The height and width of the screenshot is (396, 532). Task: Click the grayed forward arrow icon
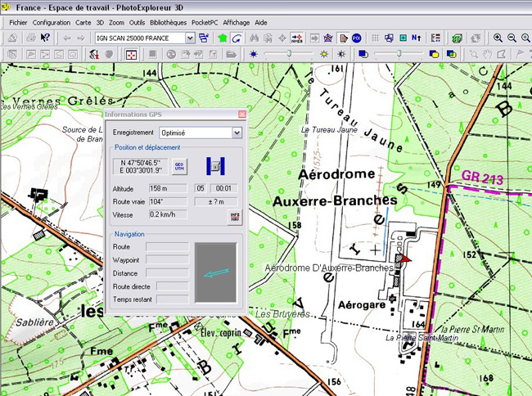pos(81,38)
